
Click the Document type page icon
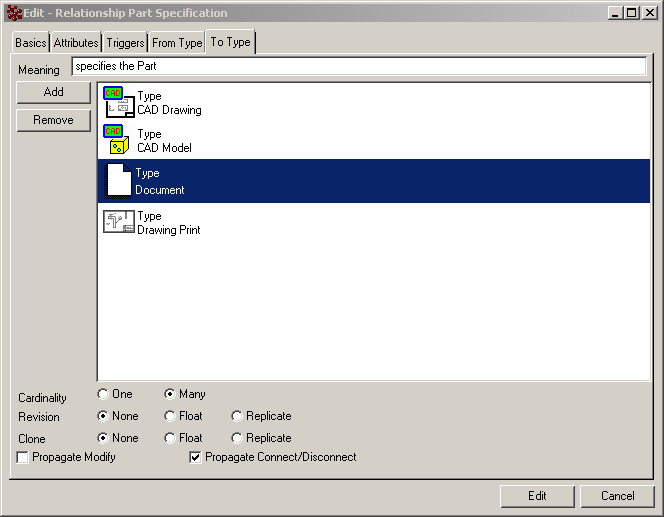point(118,181)
